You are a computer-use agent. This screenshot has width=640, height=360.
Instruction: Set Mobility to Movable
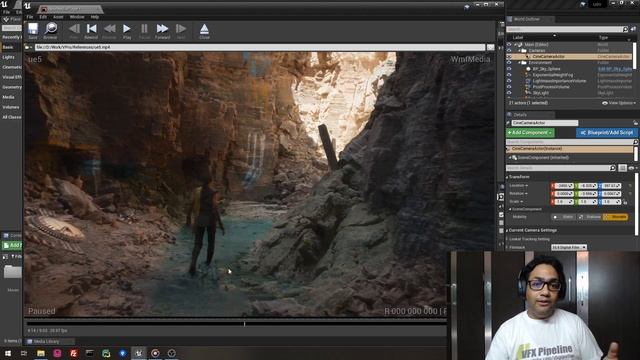[616, 217]
